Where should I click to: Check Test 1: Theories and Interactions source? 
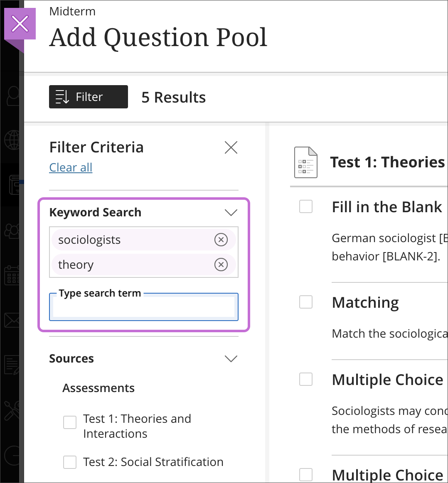click(x=70, y=422)
